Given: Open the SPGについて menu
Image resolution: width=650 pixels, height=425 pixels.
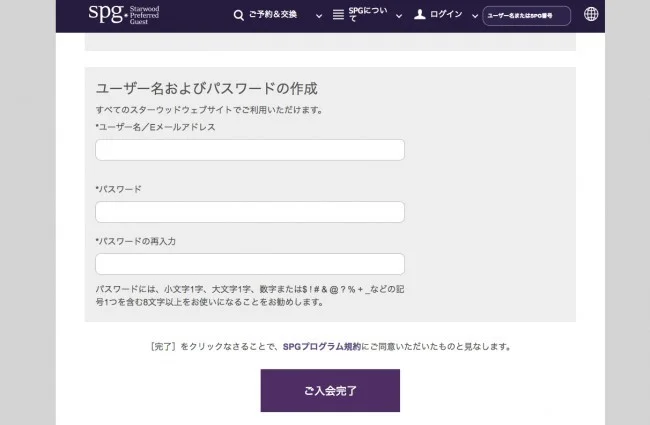Looking at the screenshot, I should [x=366, y=15].
